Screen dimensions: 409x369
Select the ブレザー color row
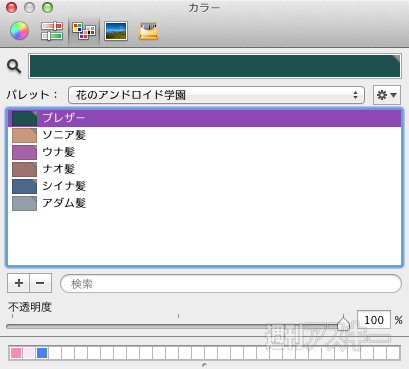coord(204,118)
